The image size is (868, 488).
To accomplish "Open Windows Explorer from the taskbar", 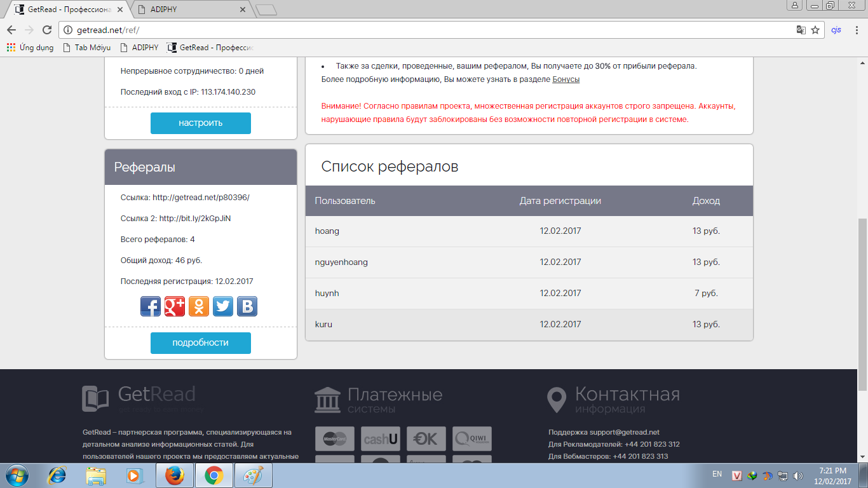I will pyautogui.click(x=96, y=475).
